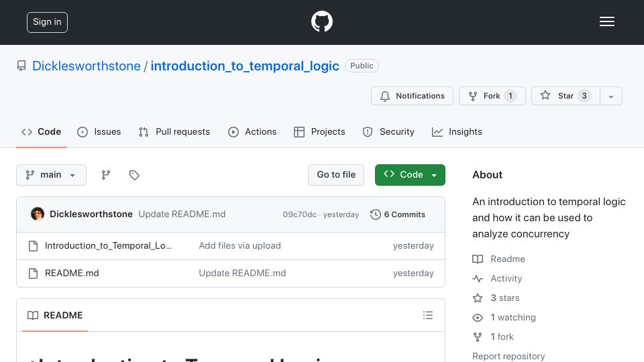View the 1 watching link
The height and width of the screenshot is (362, 644).
click(x=504, y=318)
